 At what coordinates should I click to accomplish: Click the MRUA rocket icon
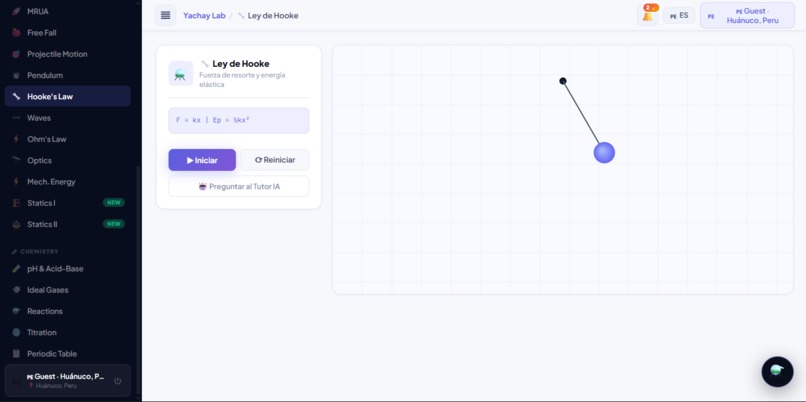pos(16,11)
